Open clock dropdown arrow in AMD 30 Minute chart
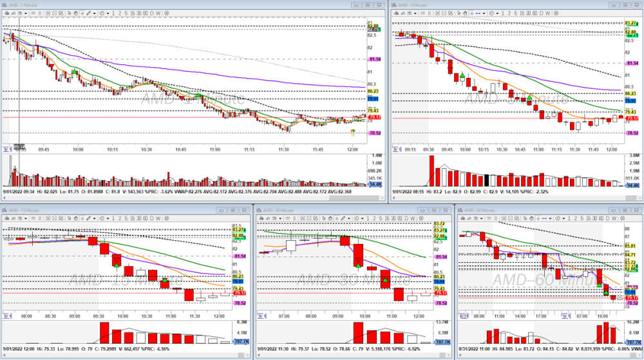644x360 pixels. coord(363,218)
